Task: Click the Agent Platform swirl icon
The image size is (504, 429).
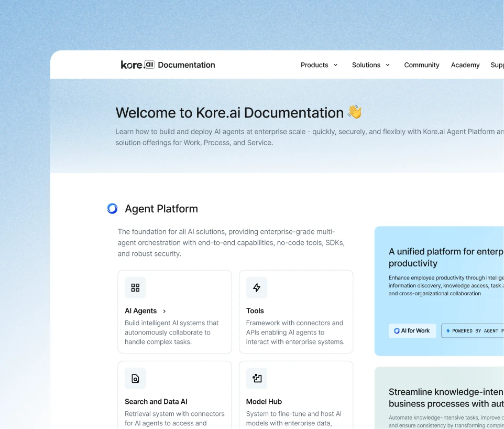Action: pyautogui.click(x=112, y=209)
